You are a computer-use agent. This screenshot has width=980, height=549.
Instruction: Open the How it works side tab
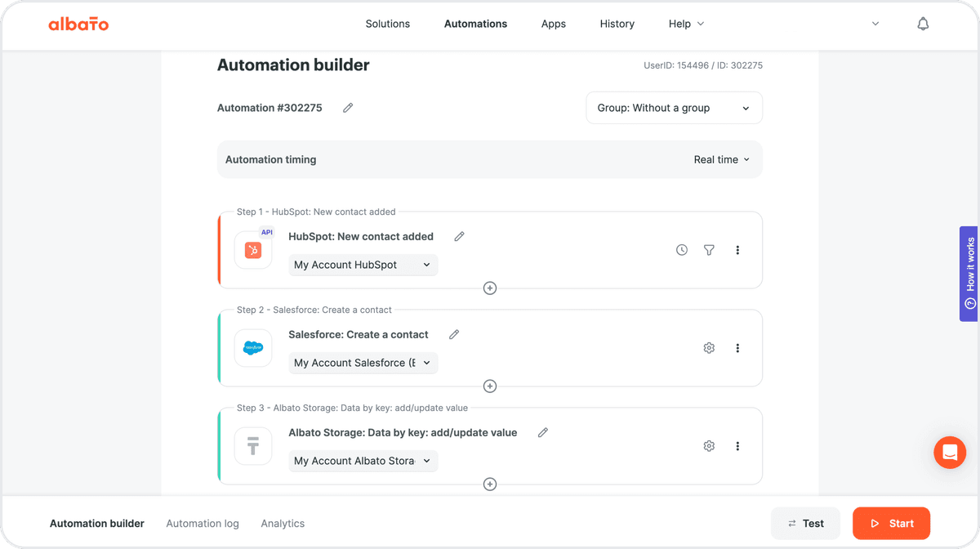[969, 274]
